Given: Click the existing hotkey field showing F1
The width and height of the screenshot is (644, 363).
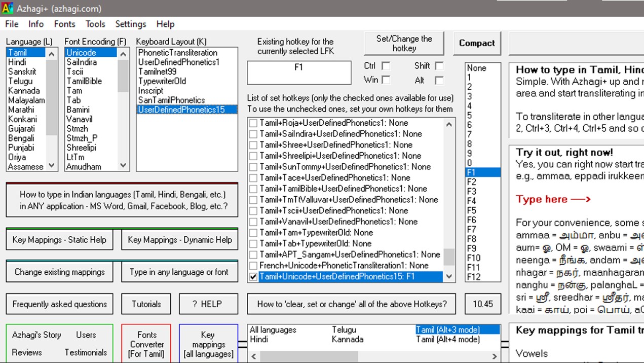Looking at the screenshot, I should (x=299, y=72).
